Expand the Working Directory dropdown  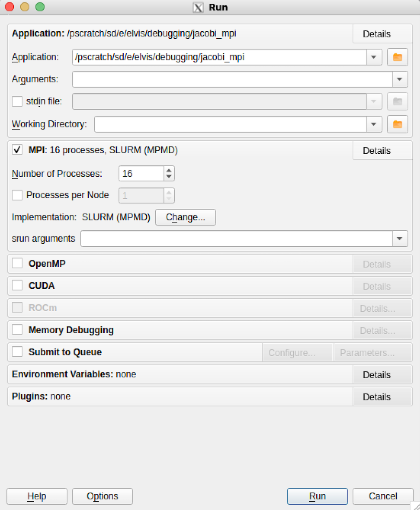coord(374,124)
